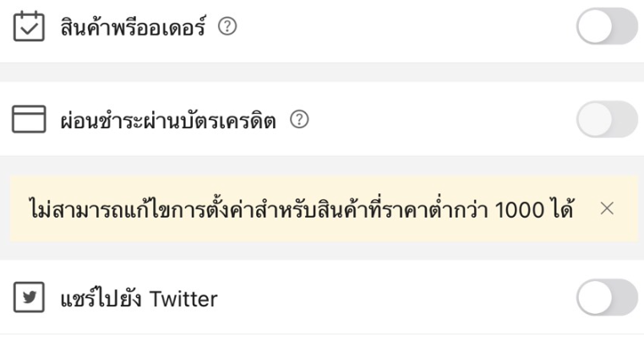The height and width of the screenshot is (341, 644).
Task: Enable the สินค้าพรีออเดอร์ toggle
Action: [x=608, y=26]
